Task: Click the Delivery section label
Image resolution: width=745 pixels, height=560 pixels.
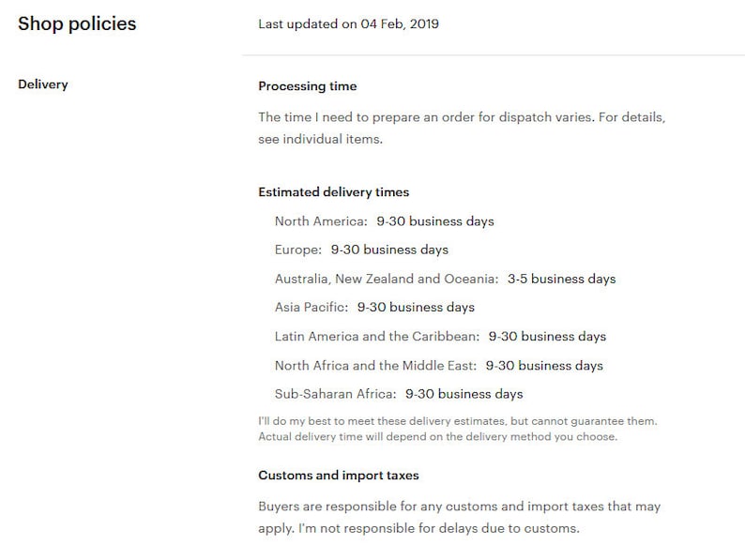Action: point(43,84)
